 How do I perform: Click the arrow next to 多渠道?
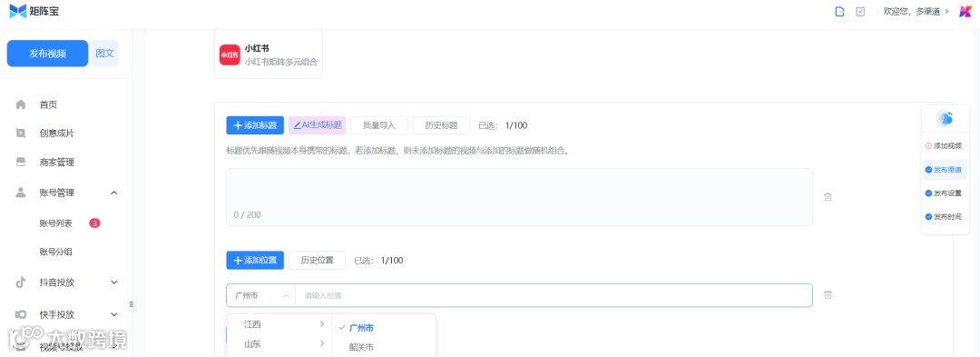[947, 11]
